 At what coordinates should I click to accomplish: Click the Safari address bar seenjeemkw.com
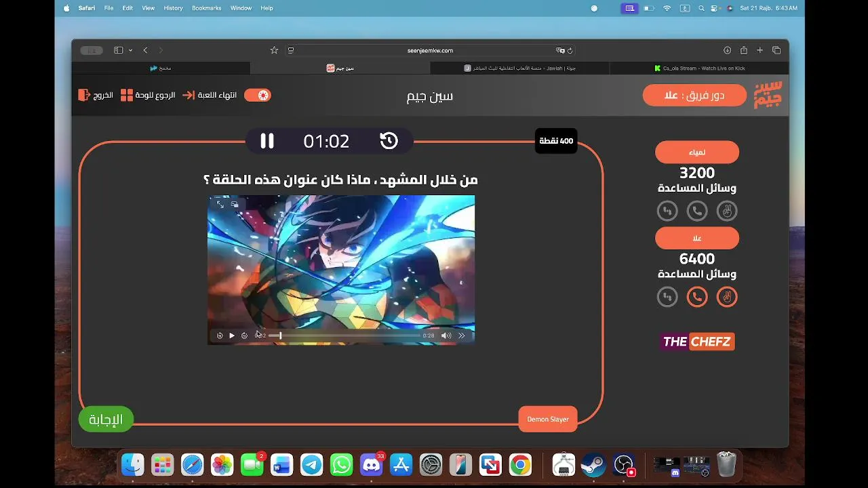pyautogui.click(x=430, y=50)
